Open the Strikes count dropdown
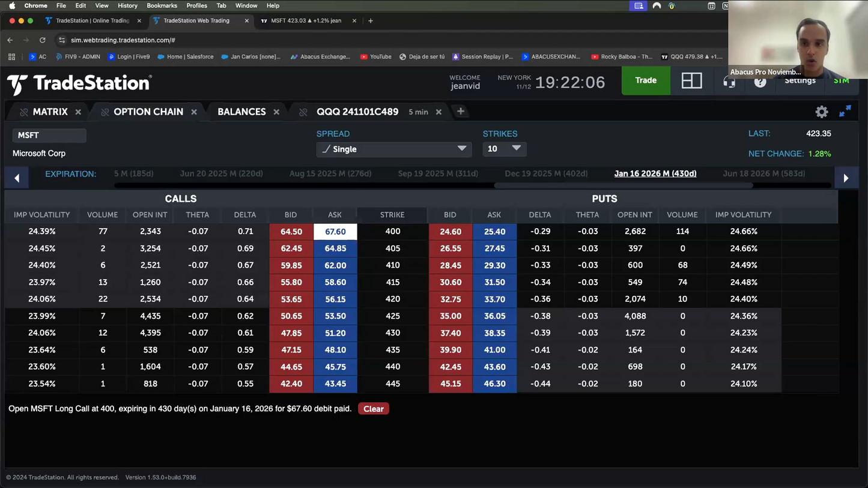The width and height of the screenshot is (868, 488). pyautogui.click(x=504, y=149)
